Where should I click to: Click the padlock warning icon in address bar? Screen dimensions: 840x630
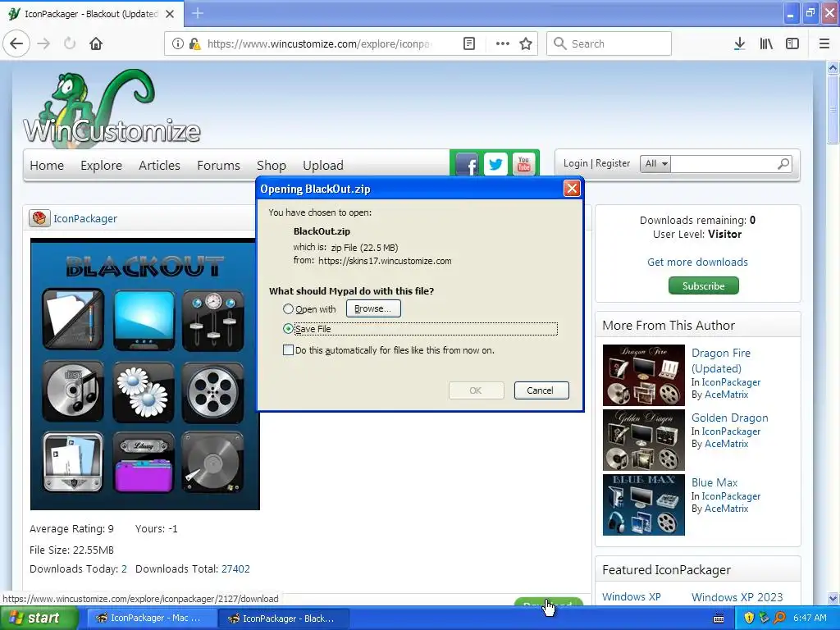click(x=194, y=43)
